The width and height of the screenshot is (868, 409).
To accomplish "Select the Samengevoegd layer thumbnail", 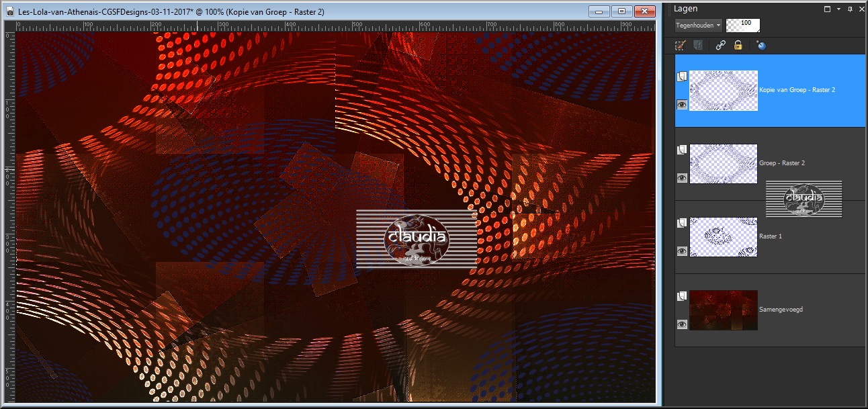I will 724,310.
